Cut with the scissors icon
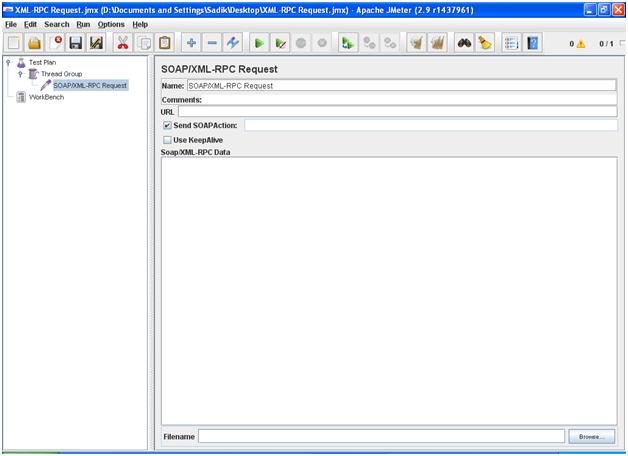 123,43
